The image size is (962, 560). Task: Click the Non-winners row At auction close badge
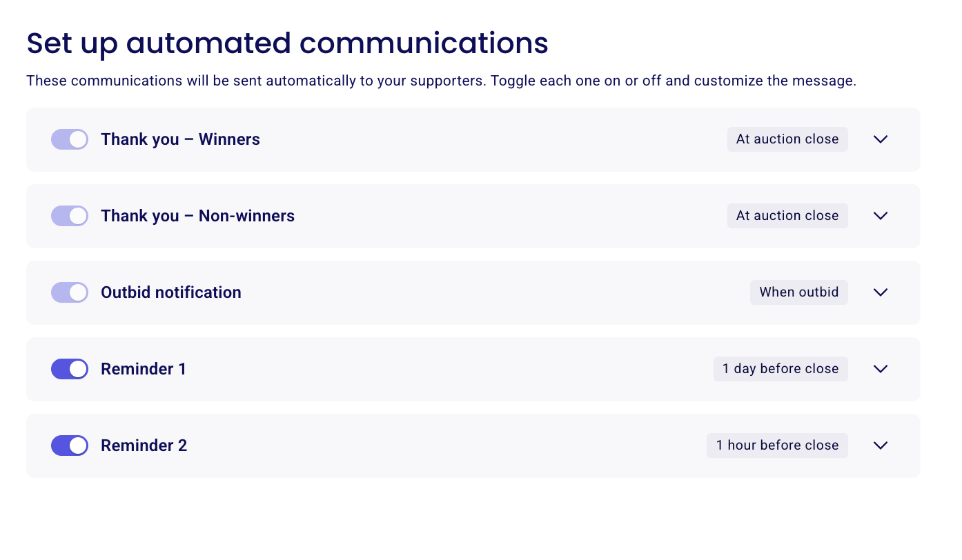pos(787,216)
